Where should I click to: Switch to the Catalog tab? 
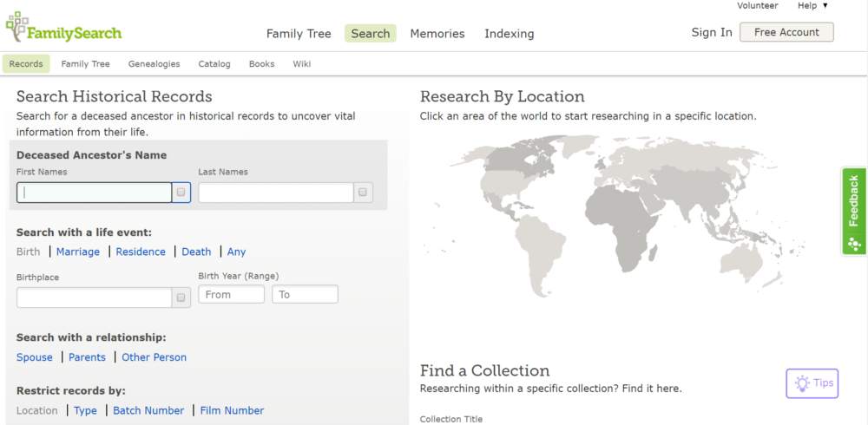click(214, 63)
